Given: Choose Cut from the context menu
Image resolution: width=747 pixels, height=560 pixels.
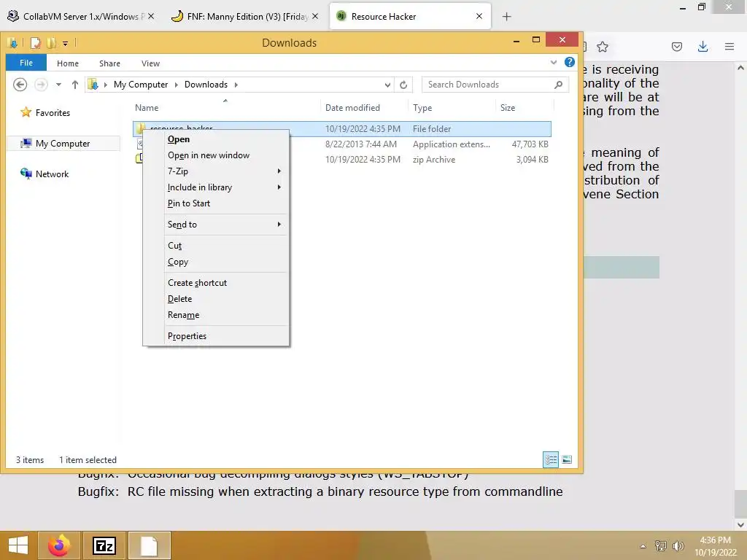Looking at the screenshot, I should pyautogui.click(x=216, y=246).
